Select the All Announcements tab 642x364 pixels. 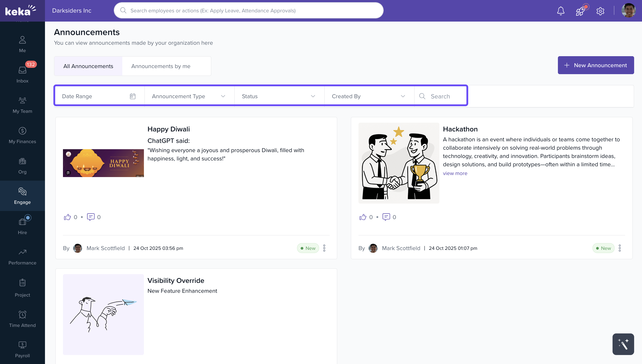point(88,66)
